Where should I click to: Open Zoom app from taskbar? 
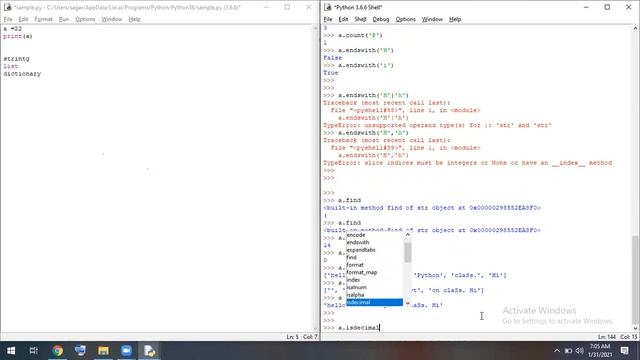[x=126, y=351]
